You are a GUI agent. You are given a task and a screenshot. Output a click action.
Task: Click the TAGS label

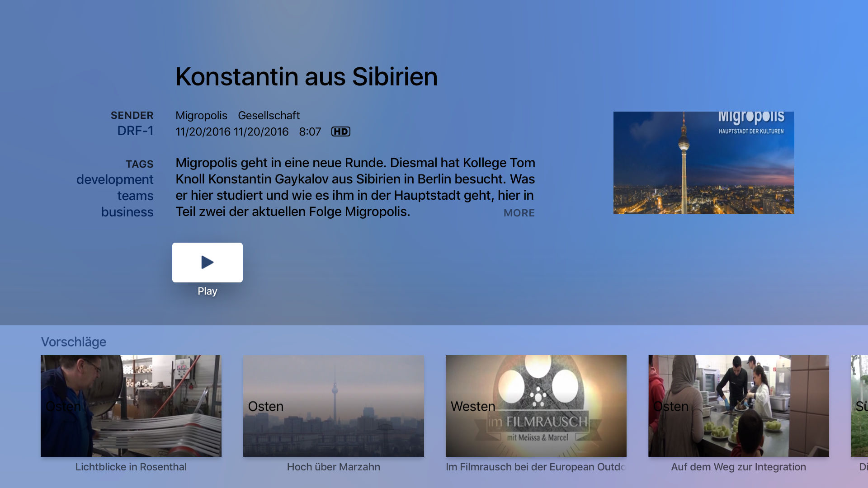(x=140, y=164)
